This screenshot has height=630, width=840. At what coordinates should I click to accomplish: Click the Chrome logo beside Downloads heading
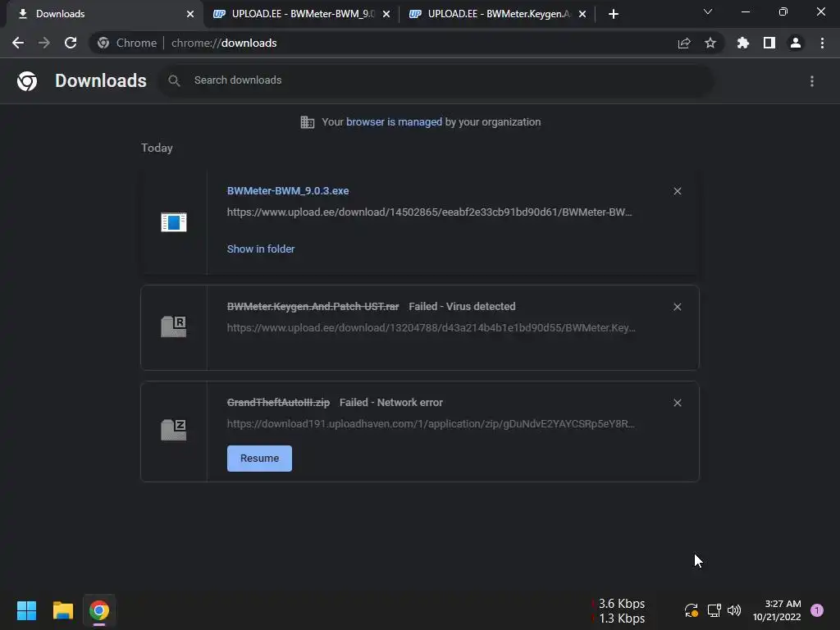pos(27,81)
